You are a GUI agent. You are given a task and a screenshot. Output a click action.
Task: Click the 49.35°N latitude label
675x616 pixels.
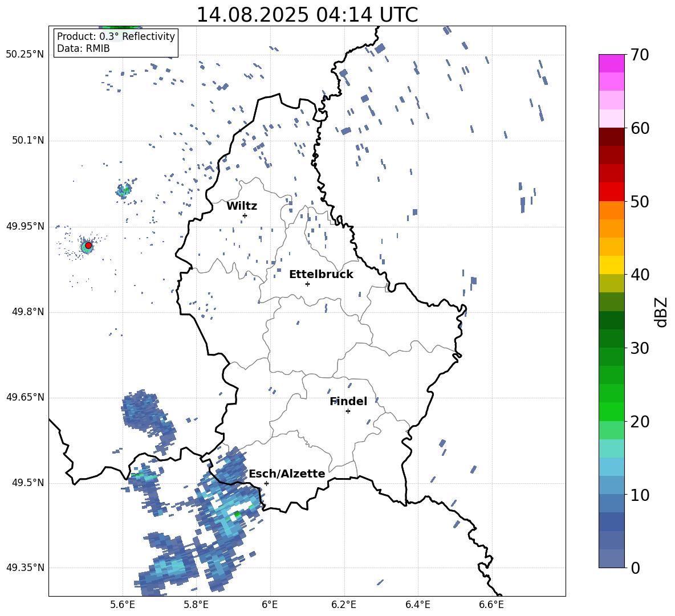pyautogui.click(x=25, y=568)
